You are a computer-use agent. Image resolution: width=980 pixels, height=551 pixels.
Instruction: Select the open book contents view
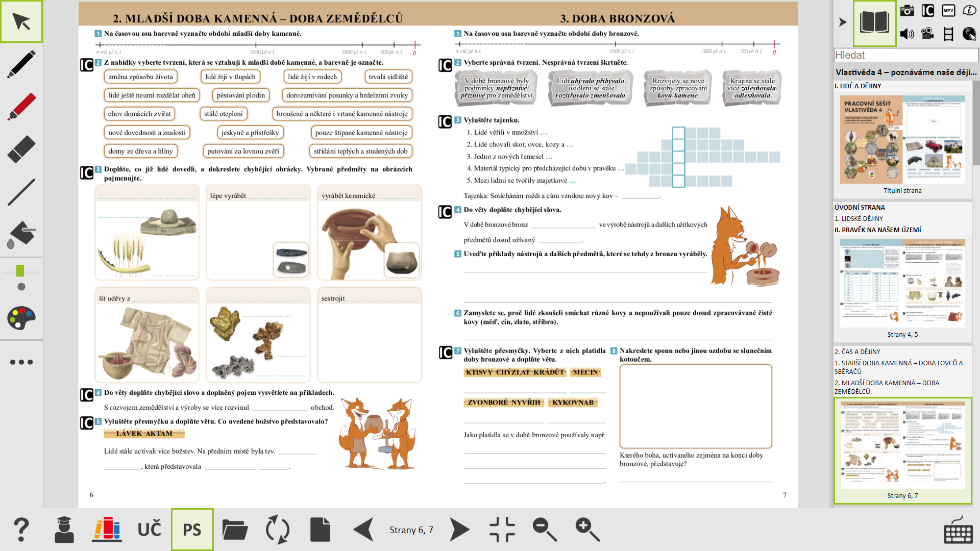click(x=875, y=23)
